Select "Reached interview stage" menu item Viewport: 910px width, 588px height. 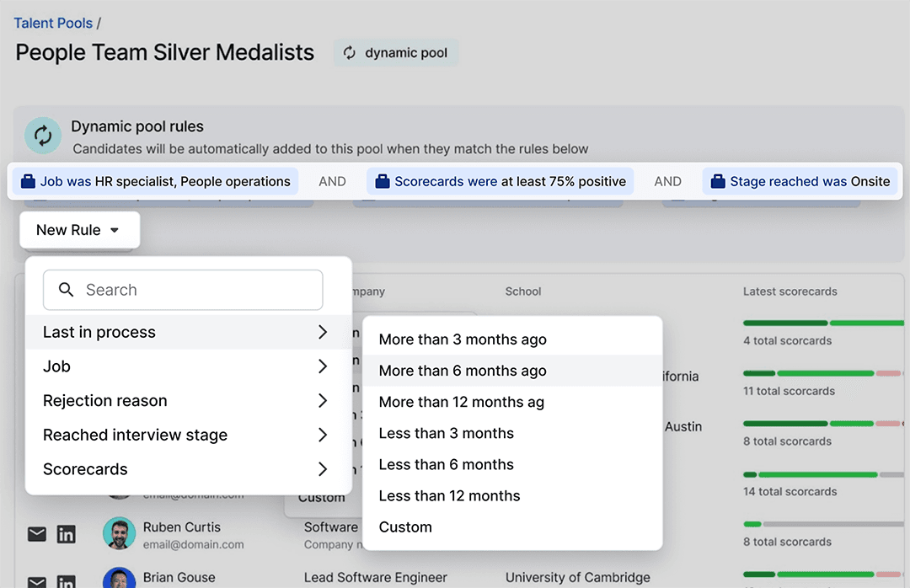135,435
